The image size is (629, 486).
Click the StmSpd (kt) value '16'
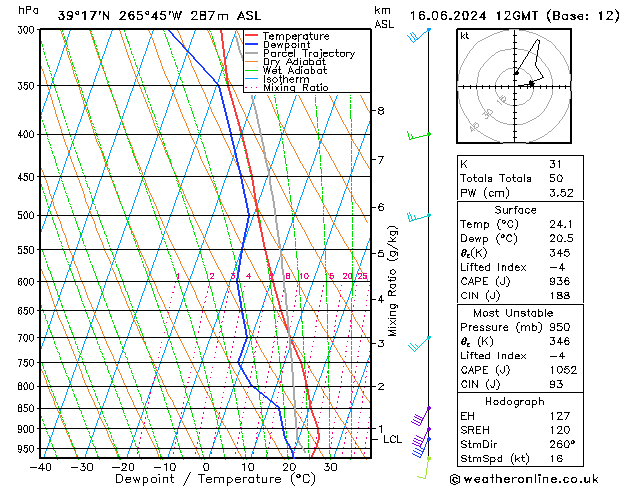556,459
